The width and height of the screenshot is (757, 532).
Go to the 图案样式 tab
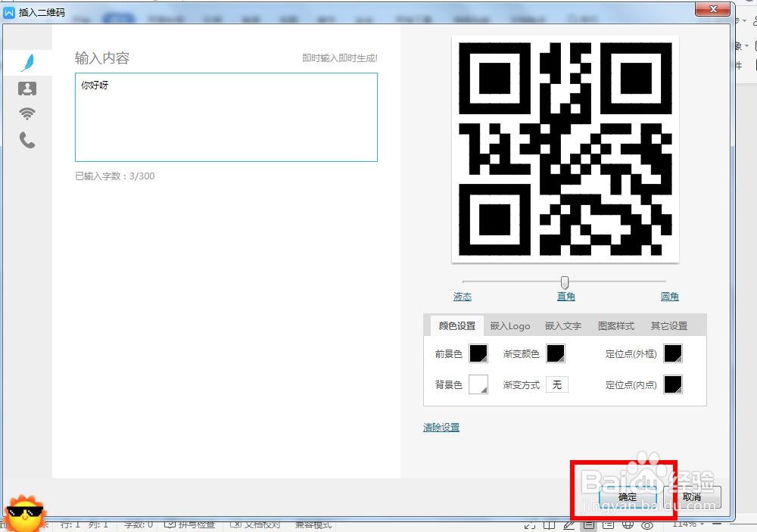616,326
